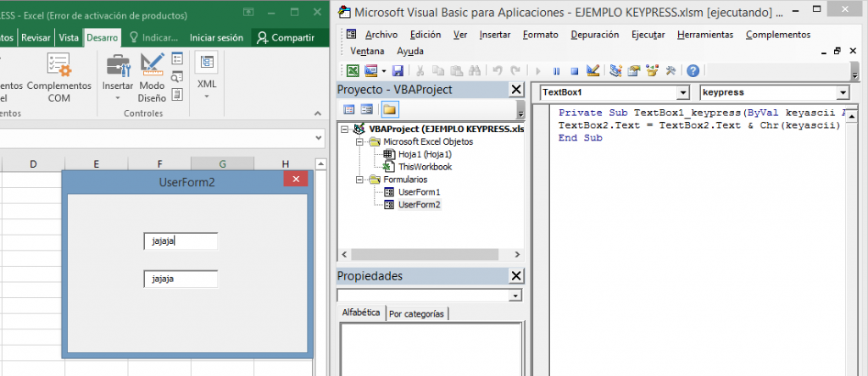Select column G header in Excel

click(223, 163)
